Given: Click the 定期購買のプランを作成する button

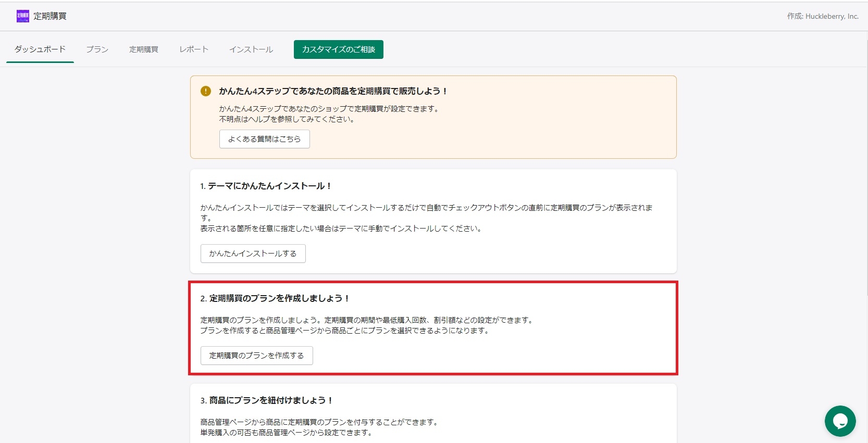Looking at the screenshot, I should pyautogui.click(x=256, y=356).
